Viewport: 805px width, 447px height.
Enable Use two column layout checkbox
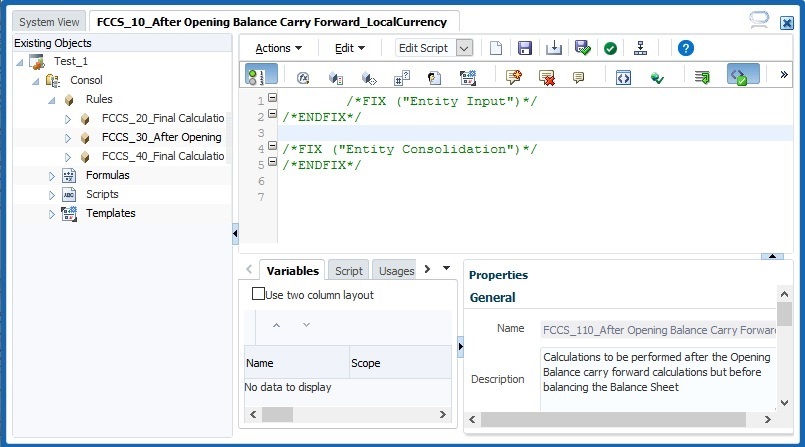click(258, 294)
